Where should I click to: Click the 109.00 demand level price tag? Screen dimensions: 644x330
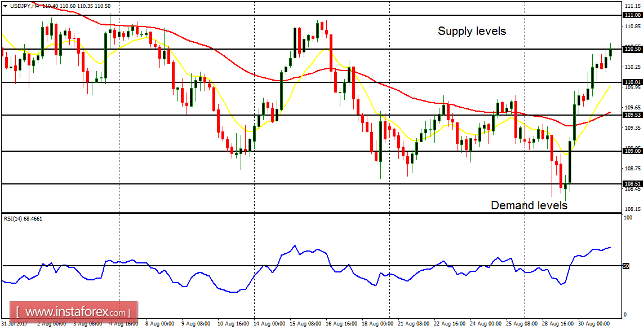click(631, 150)
